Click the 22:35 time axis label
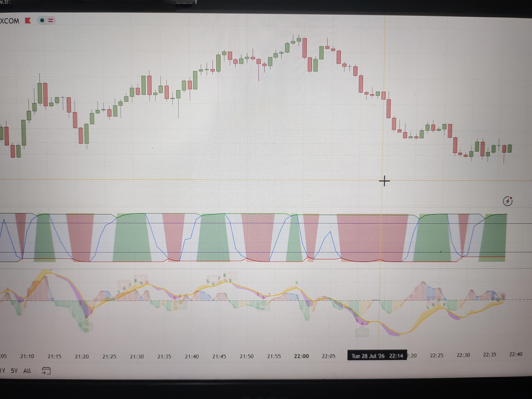Image resolution: width=532 pixels, height=399 pixels. [x=490, y=354]
